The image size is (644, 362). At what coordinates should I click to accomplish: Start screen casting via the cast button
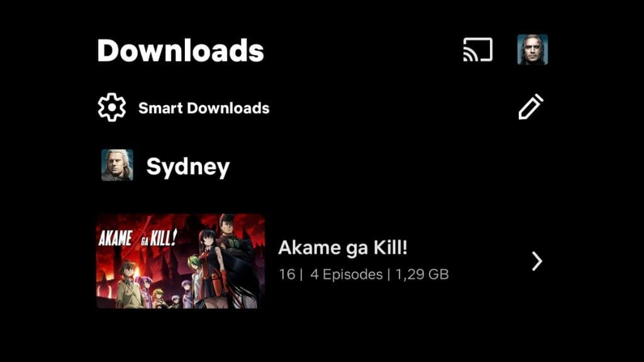478,50
